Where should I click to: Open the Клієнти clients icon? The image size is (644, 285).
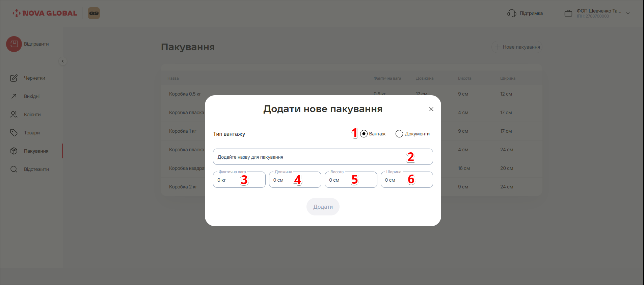(x=14, y=114)
